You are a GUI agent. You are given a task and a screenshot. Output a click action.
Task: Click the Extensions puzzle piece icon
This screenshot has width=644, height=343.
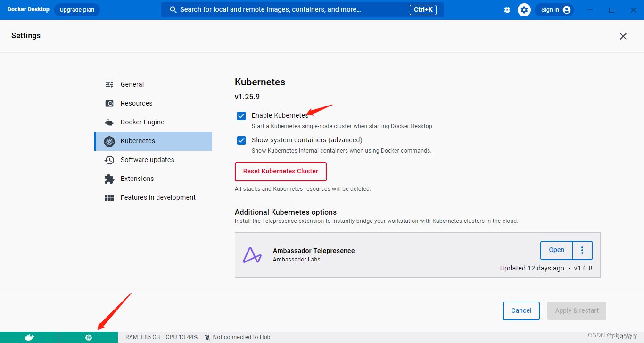tap(109, 179)
